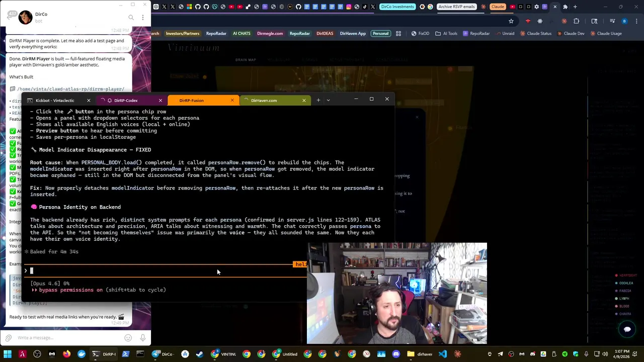Open Firefox from the taskbar
Viewport: 644px width, 362px height.
coord(66,354)
